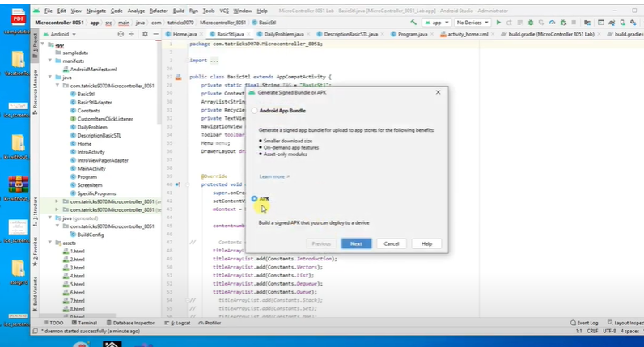
Task: Open the Terminal tool window
Action: tap(86, 323)
